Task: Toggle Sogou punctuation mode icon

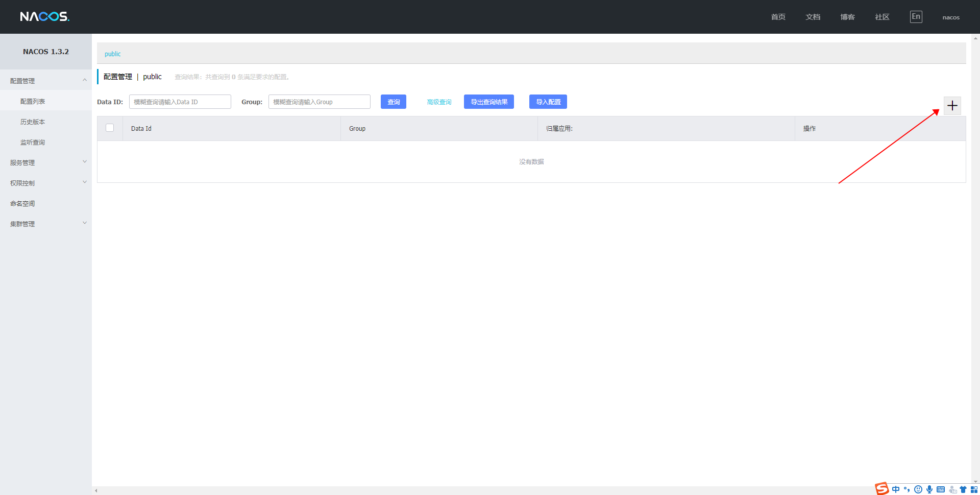Action: pyautogui.click(x=907, y=489)
